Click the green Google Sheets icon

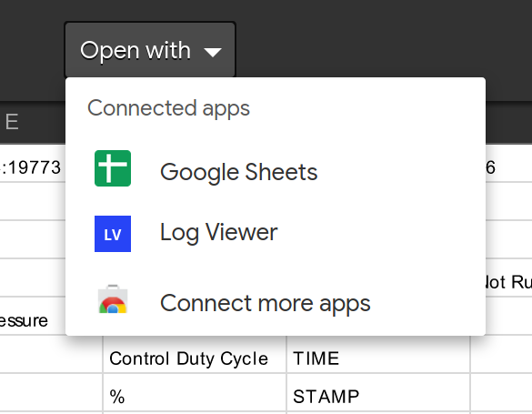(x=113, y=168)
